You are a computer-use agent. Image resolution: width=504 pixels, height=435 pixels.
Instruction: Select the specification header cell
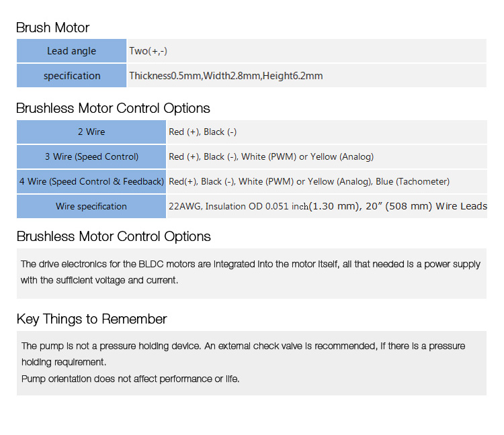click(x=71, y=75)
